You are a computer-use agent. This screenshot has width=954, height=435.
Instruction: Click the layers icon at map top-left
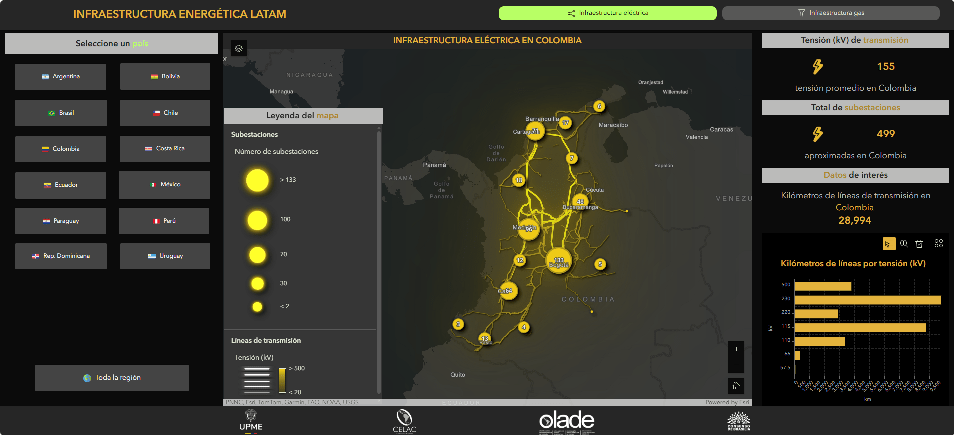click(238, 48)
